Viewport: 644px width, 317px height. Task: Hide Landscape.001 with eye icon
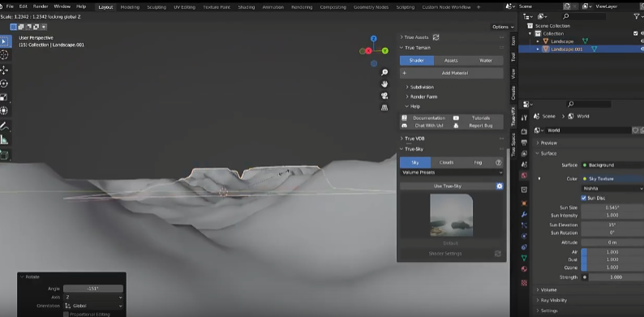pyautogui.click(x=642, y=49)
